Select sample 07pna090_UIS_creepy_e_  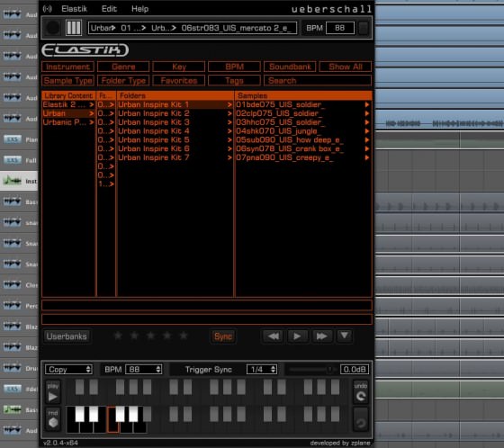pyautogui.click(x=303, y=157)
